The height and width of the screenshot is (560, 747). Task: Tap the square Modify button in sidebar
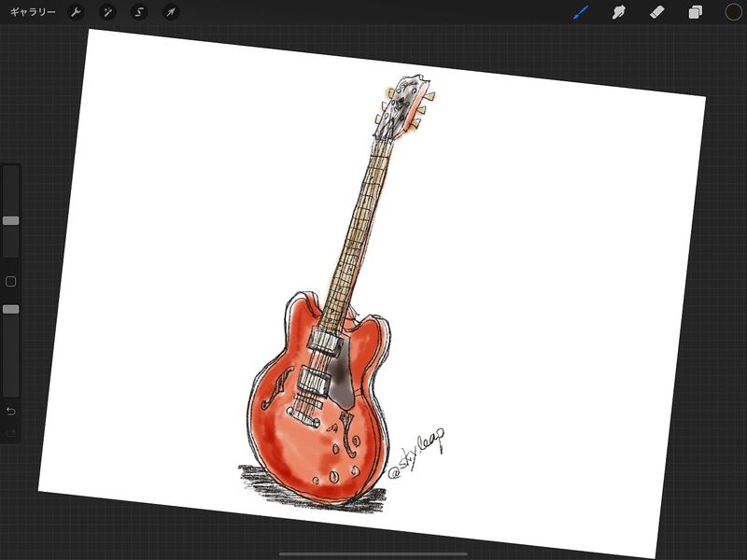pos(11,281)
